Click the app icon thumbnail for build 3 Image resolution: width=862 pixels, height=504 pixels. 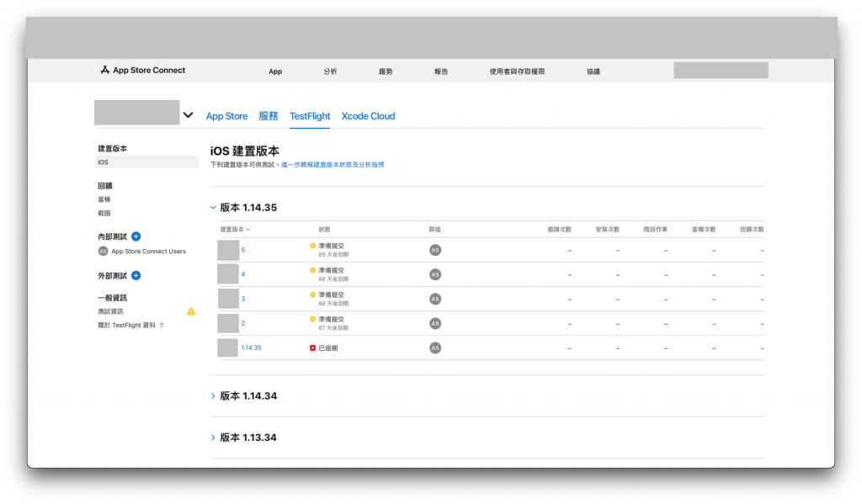pos(228,299)
